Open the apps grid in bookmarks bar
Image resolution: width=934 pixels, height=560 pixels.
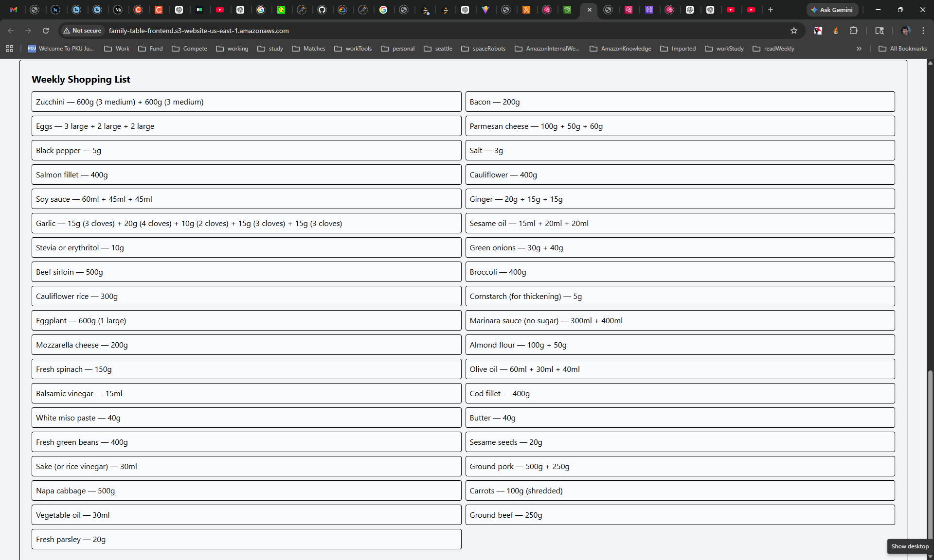coord(10,49)
